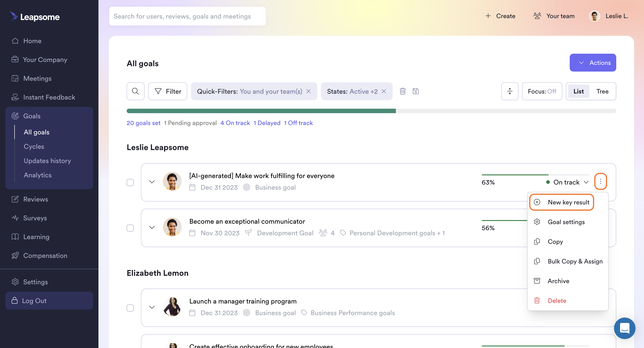Switch to List view
The width and height of the screenshot is (644, 348).
point(578,91)
